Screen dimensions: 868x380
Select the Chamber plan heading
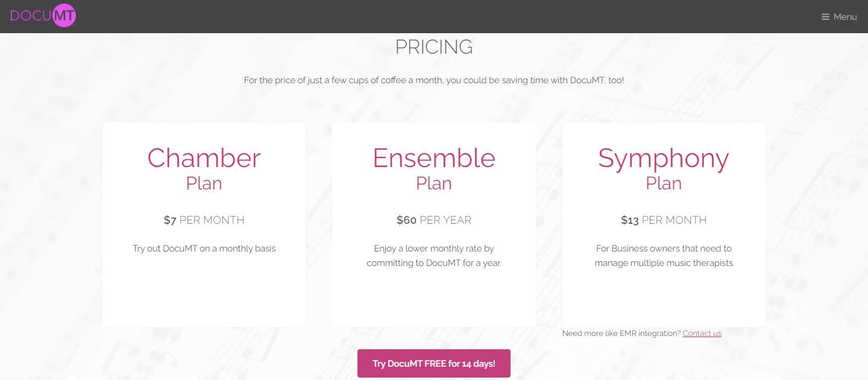tap(204, 158)
